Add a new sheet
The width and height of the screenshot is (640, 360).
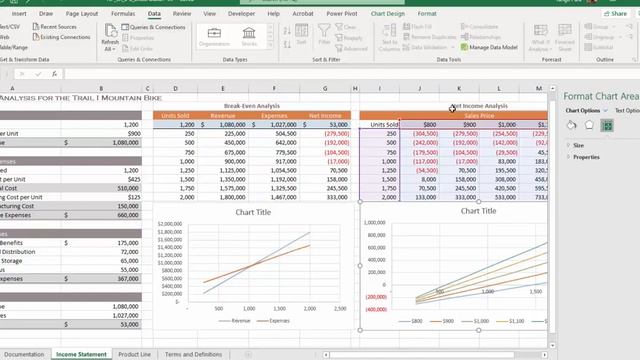(248, 354)
